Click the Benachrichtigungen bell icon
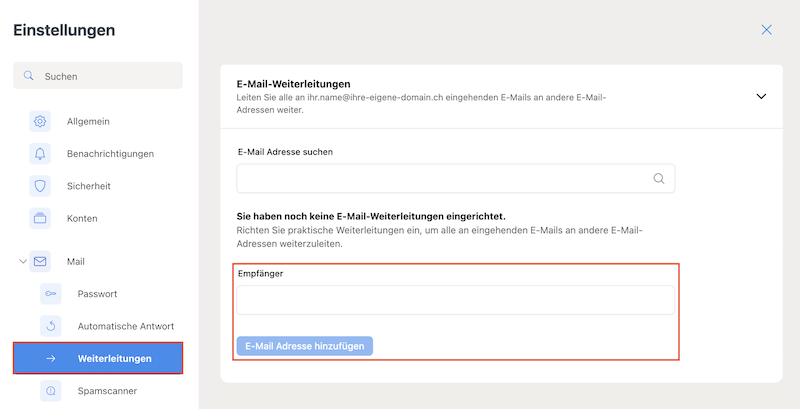This screenshot has width=800, height=409. [x=40, y=154]
